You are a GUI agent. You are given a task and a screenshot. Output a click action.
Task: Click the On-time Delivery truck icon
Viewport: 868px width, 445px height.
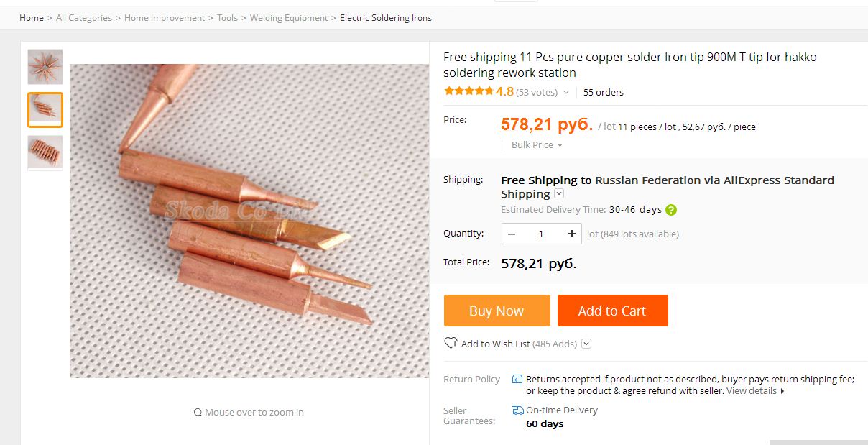pyautogui.click(x=518, y=410)
